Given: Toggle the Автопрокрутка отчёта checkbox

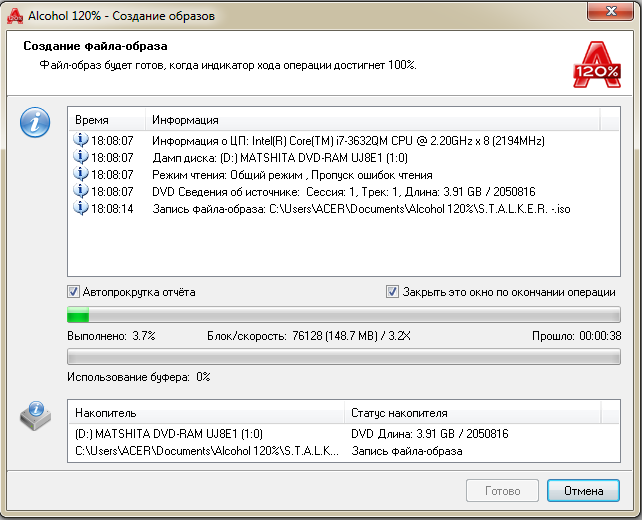Looking at the screenshot, I should click(73, 292).
